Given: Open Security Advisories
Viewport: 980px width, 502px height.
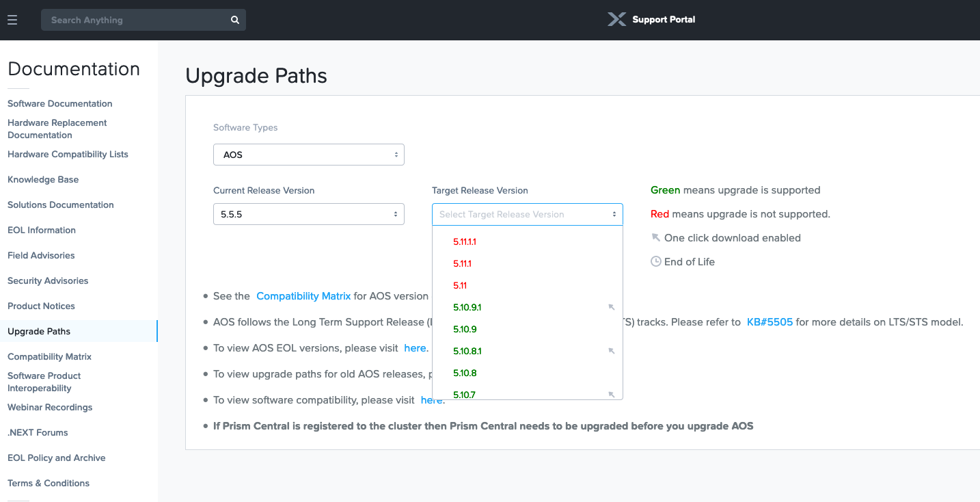Looking at the screenshot, I should click(x=48, y=281).
